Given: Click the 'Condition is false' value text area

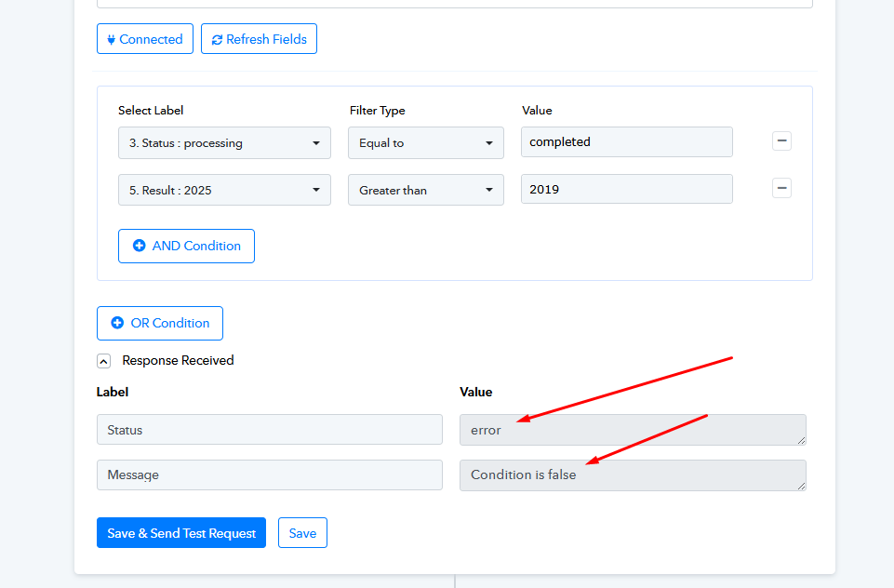Looking at the screenshot, I should point(633,475).
